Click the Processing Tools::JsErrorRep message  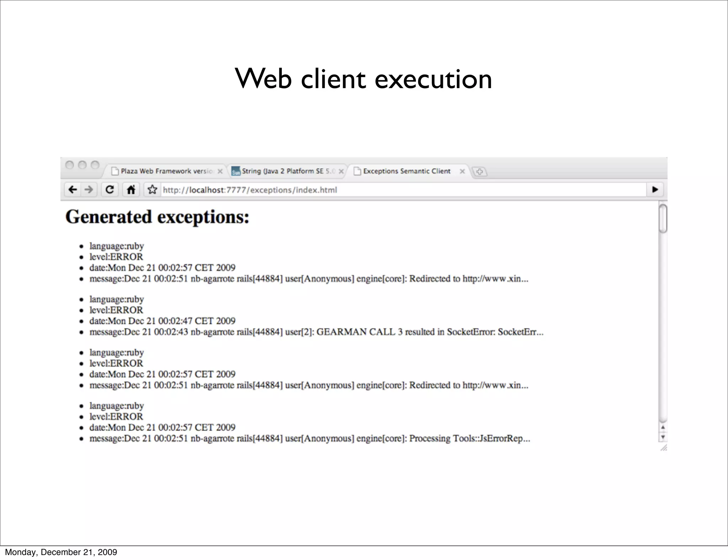(x=310, y=438)
